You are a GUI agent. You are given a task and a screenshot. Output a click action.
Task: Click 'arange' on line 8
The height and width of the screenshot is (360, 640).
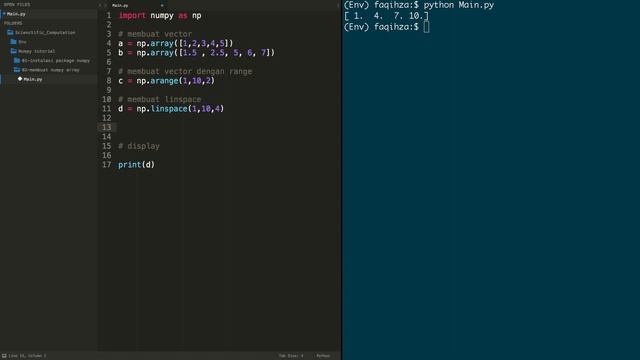(x=164, y=81)
